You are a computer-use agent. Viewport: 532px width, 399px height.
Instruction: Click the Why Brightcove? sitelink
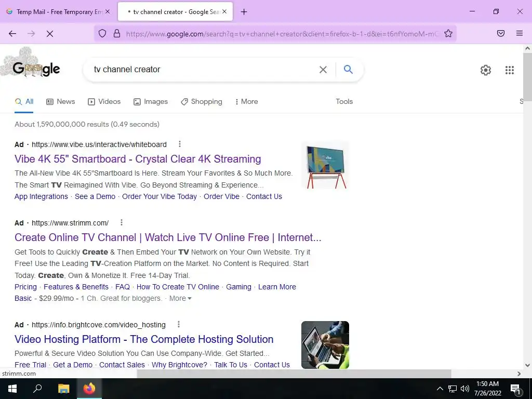click(x=179, y=365)
